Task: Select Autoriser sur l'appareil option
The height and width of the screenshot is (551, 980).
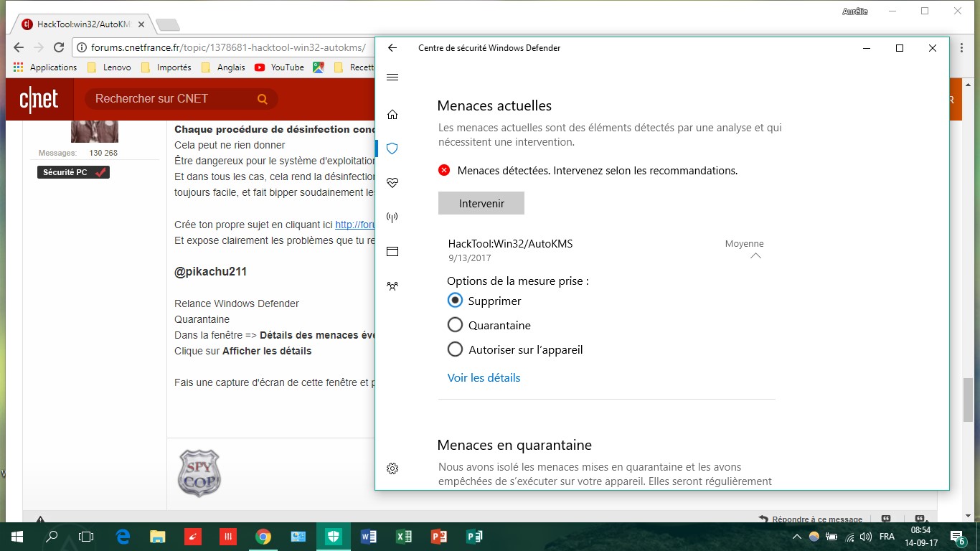Action: click(515, 349)
